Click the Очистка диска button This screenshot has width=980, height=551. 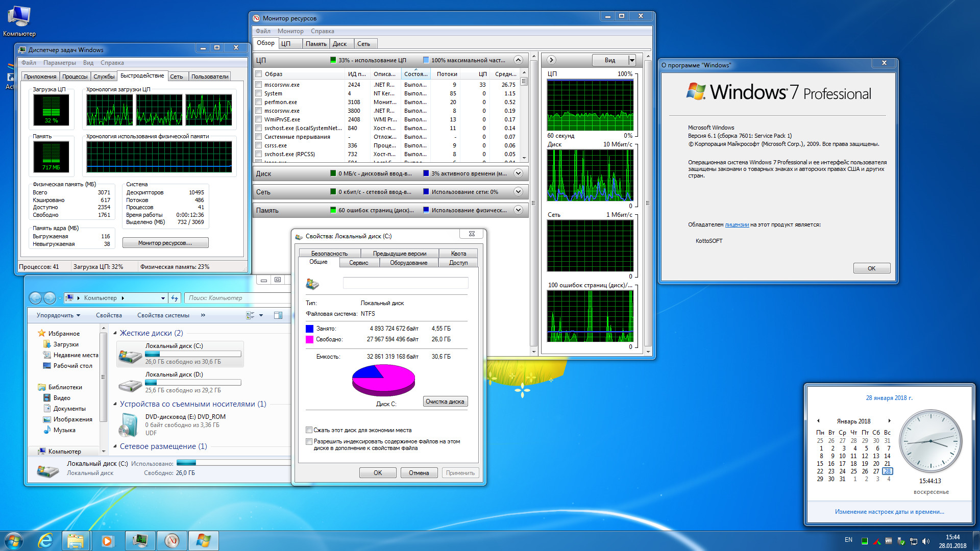[445, 402]
